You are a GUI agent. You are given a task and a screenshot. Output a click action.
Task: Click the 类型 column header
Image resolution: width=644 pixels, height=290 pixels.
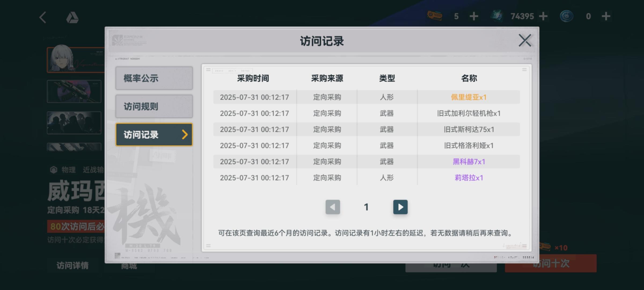coord(387,78)
